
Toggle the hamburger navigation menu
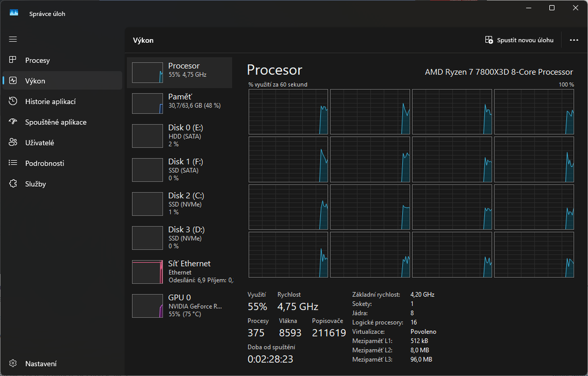pyautogui.click(x=13, y=39)
